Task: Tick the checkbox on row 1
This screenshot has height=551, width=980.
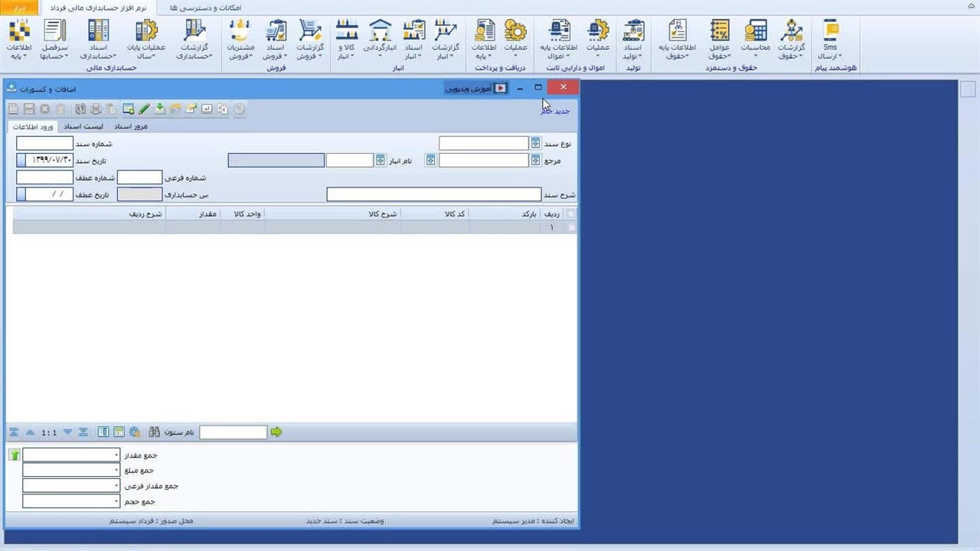Action: coord(570,227)
